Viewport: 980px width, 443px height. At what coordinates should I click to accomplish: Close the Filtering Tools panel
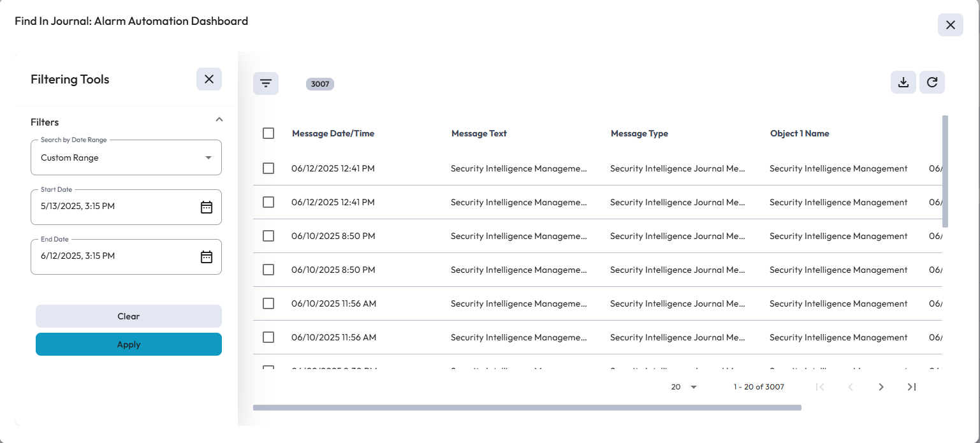(x=209, y=79)
